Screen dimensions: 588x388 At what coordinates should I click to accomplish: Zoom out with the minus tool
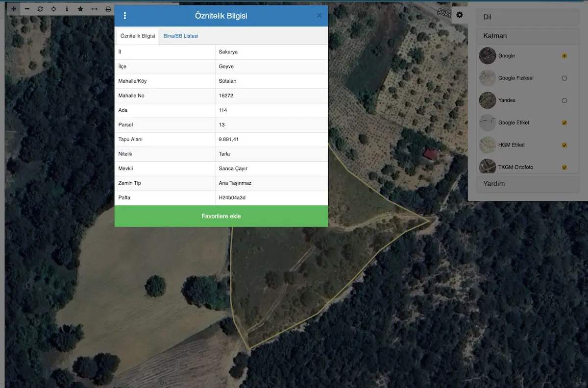[27, 9]
